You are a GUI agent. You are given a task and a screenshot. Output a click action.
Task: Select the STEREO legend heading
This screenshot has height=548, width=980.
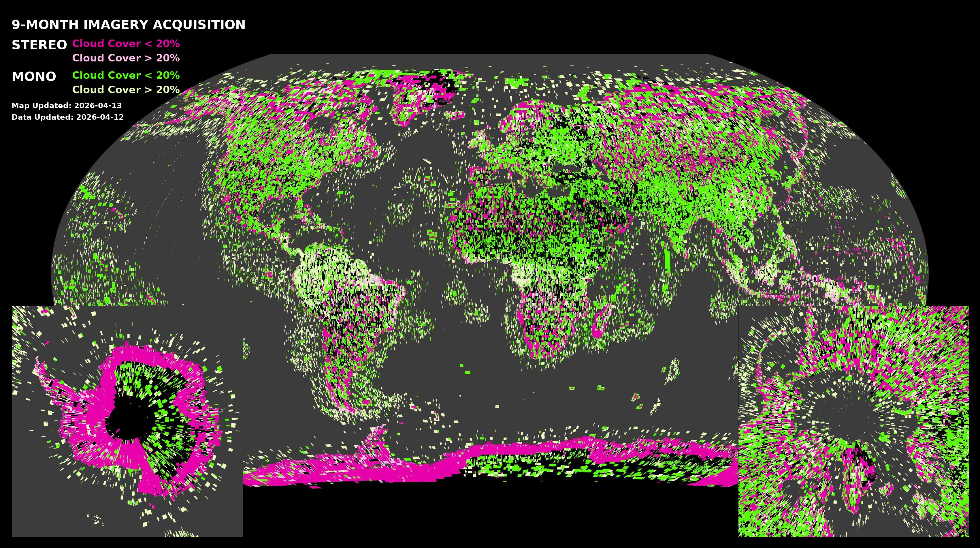(39, 45)
